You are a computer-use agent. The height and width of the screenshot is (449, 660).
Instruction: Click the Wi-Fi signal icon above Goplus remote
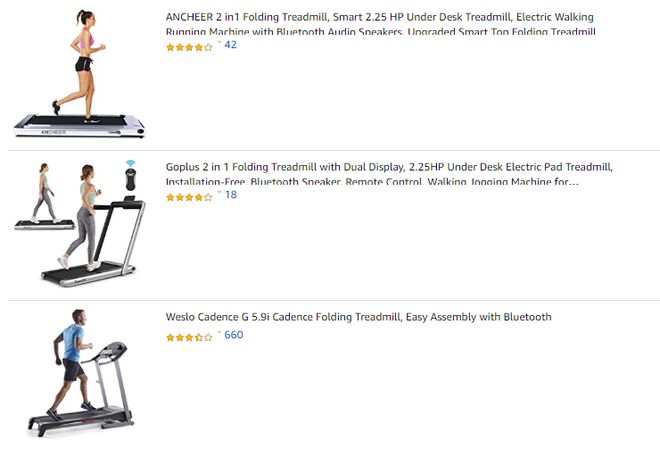[130, 163]
